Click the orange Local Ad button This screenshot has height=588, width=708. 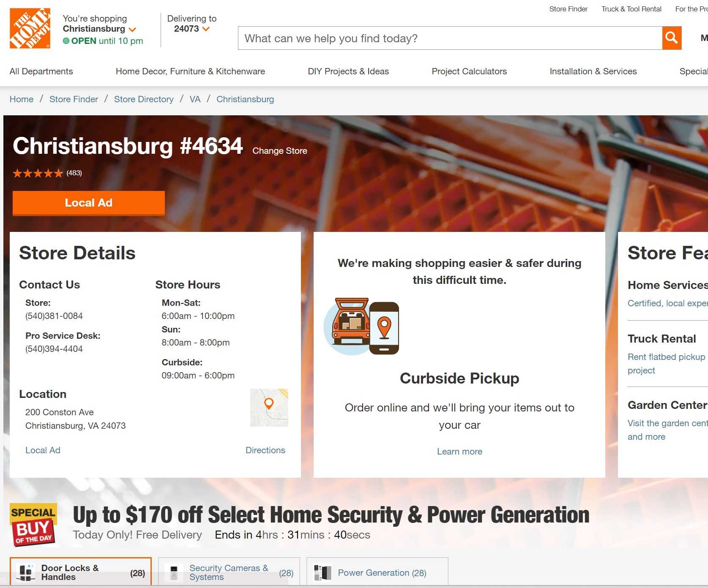coord(89,203)
